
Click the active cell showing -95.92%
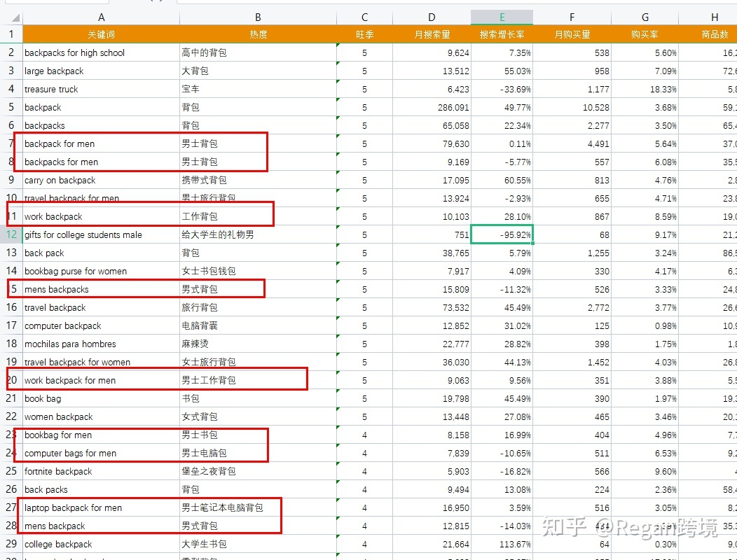[502, 234]
